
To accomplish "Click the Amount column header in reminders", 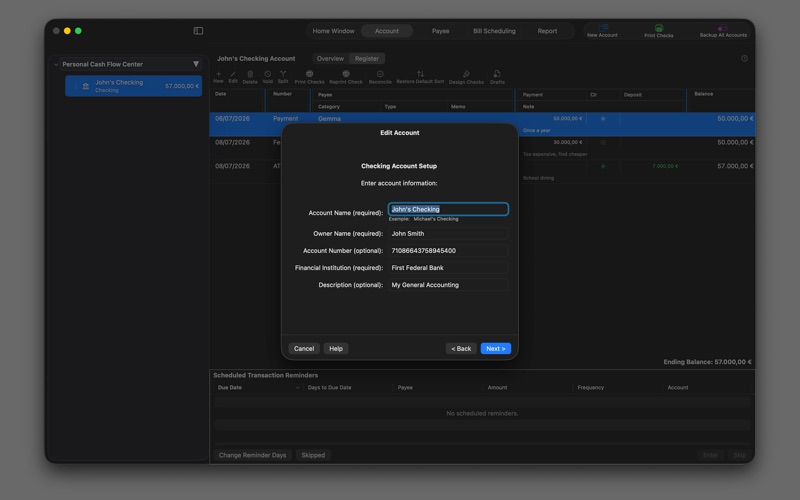I will pyautogui.click(x=497, y=388).
